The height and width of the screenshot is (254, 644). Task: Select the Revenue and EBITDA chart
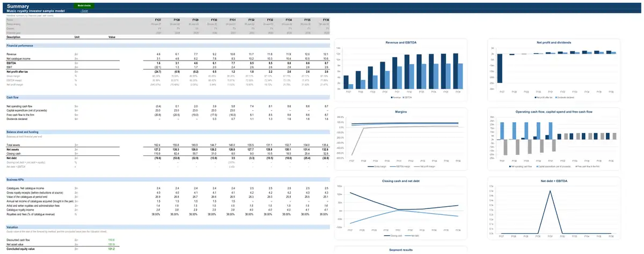point(400,70)
